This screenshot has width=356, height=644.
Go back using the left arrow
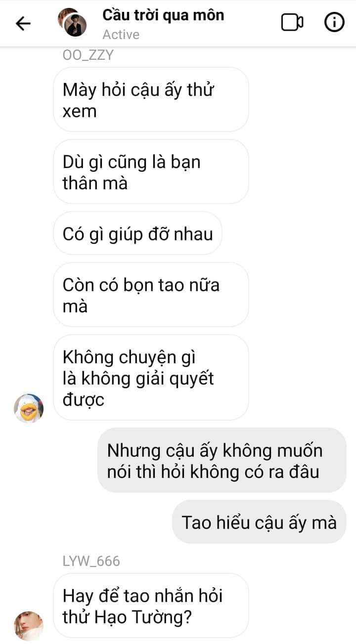[x=23, y=24]
